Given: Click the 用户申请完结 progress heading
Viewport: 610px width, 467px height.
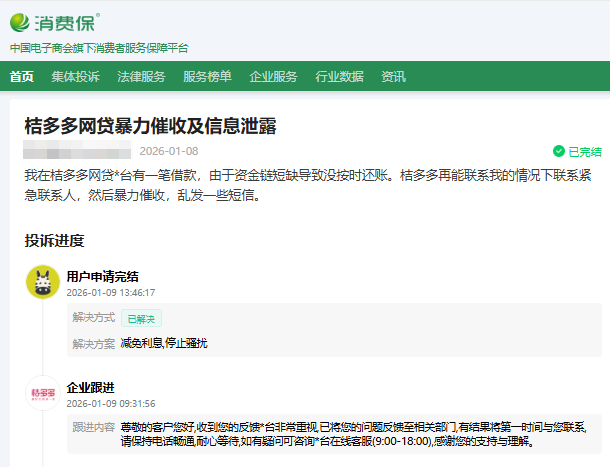Looking at the screenshot, I should 102,276.
